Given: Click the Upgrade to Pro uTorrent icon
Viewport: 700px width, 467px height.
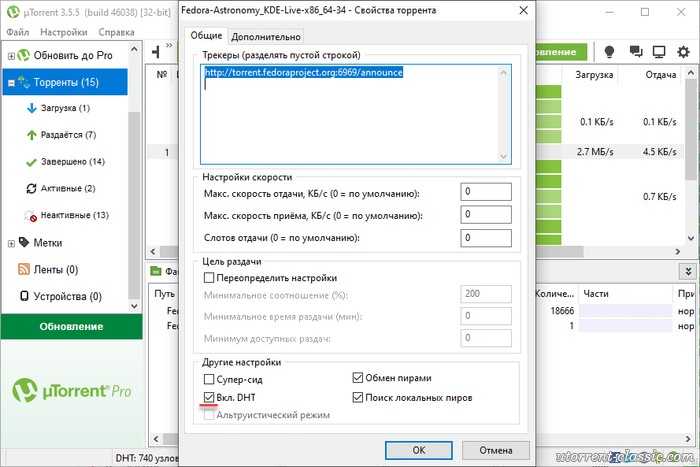Looking at the screenshot, I should pyautogui.click(x=23, y=55).
